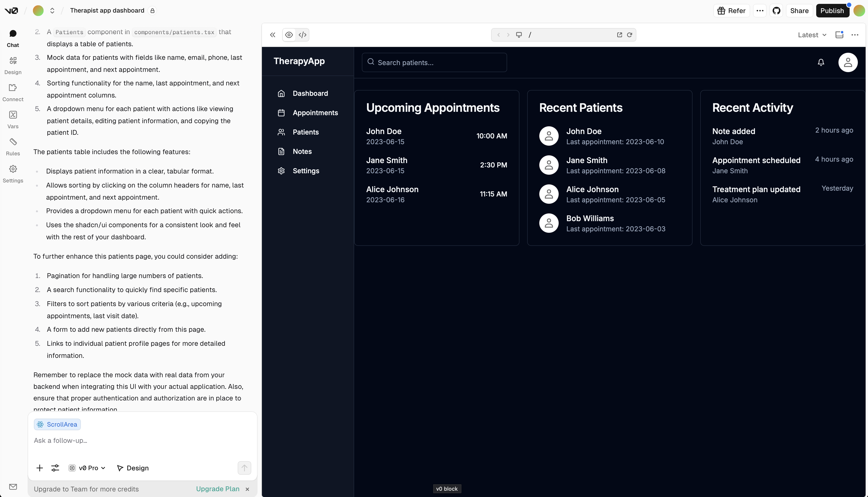
Task: Collapse the preview panel with double chevrons
Action: tap(273, 34)
